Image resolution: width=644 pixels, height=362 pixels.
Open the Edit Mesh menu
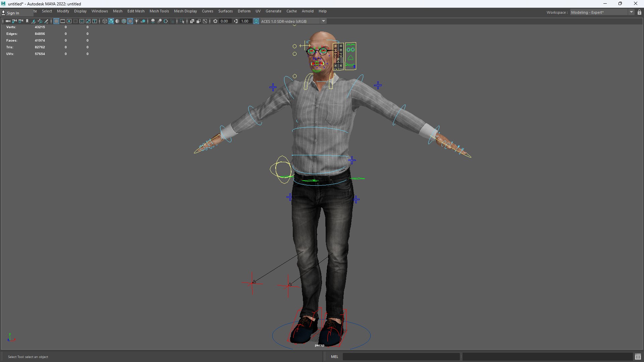[x=136, y=11]
